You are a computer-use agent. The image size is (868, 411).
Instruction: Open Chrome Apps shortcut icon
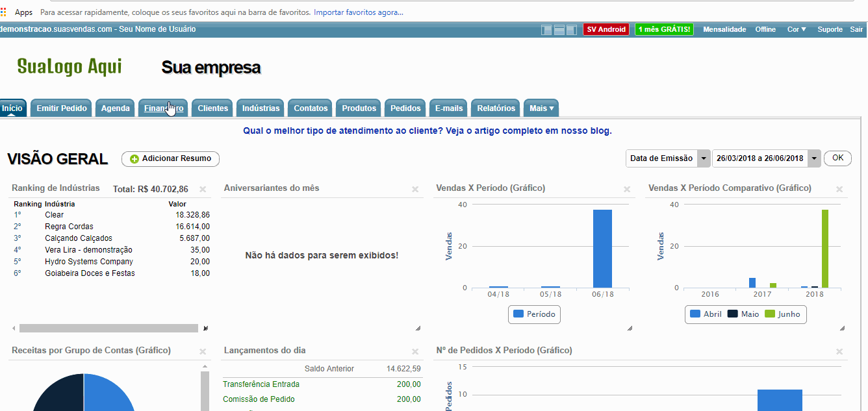[4, 12]
